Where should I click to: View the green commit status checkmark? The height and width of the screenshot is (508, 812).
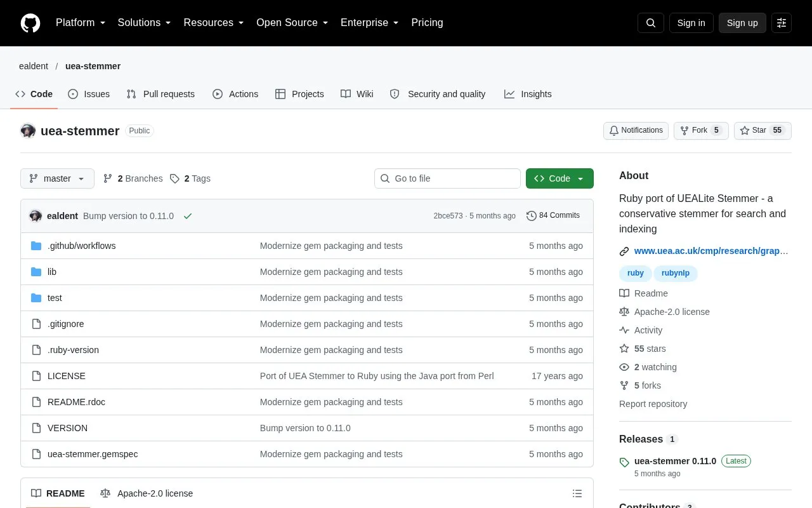click(188, 216)
